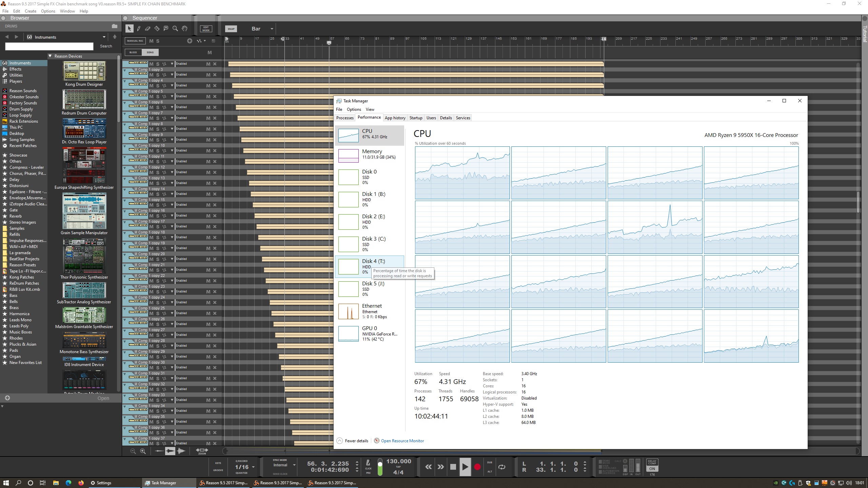
Task: Click the EDIT MODE button
Action: [x=206, y=29]
